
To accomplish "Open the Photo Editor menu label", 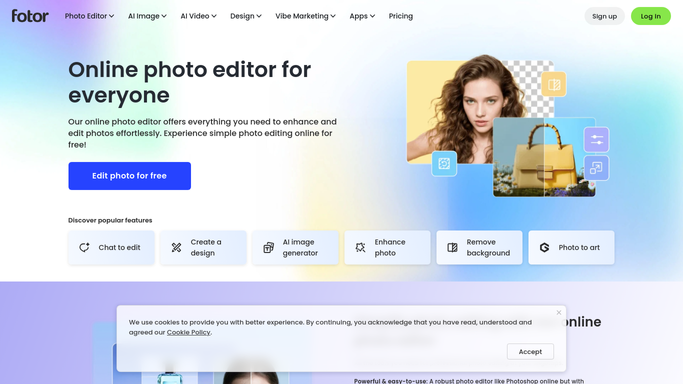I will click(x=86, y=16).
